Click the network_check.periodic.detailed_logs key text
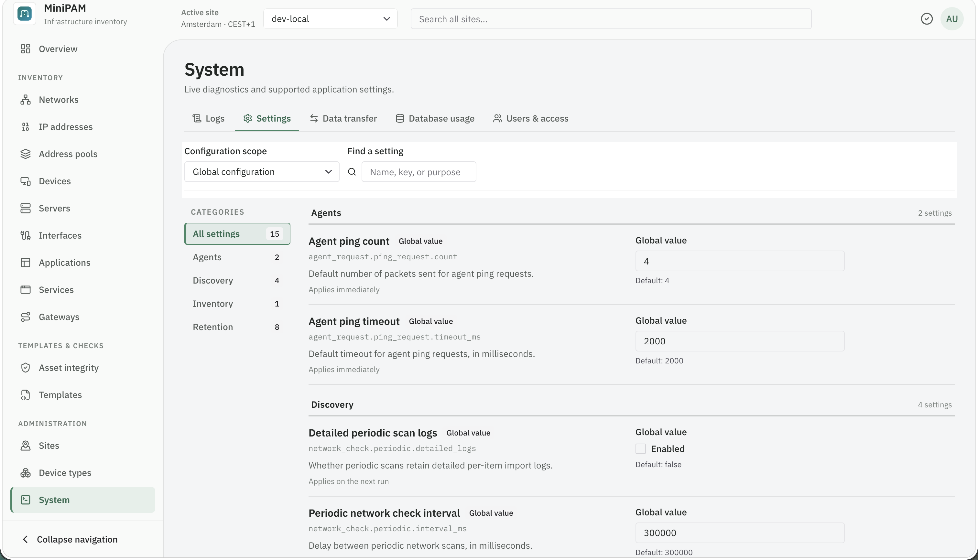The height and width of the screenshot is (560, 978). point(392,448)
